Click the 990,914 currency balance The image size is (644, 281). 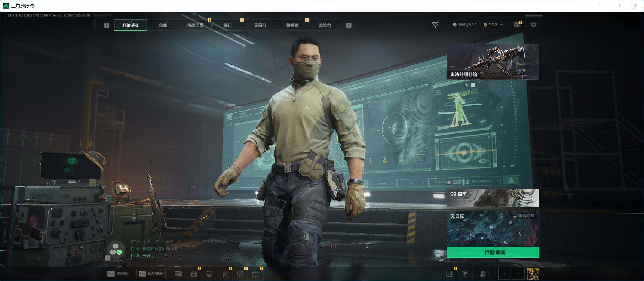pyautogui.click(x=465, y=25)
